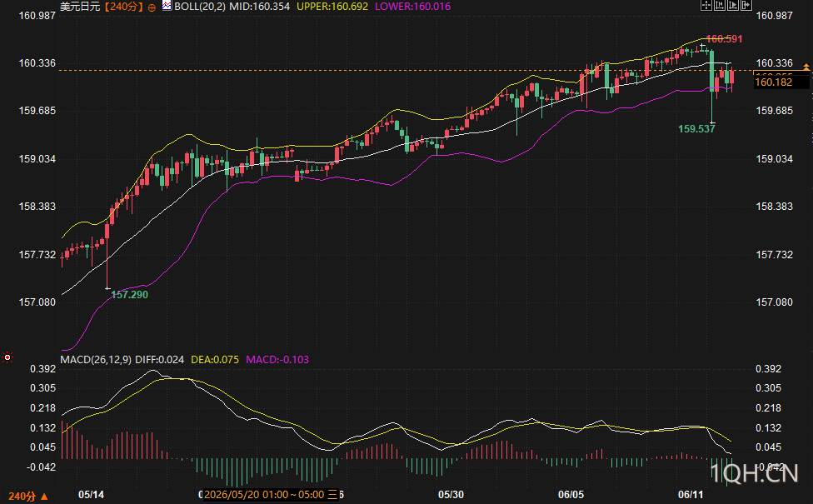
Task: Click the jump-to-chart-start axis icon
Action: tap(720, 5)
